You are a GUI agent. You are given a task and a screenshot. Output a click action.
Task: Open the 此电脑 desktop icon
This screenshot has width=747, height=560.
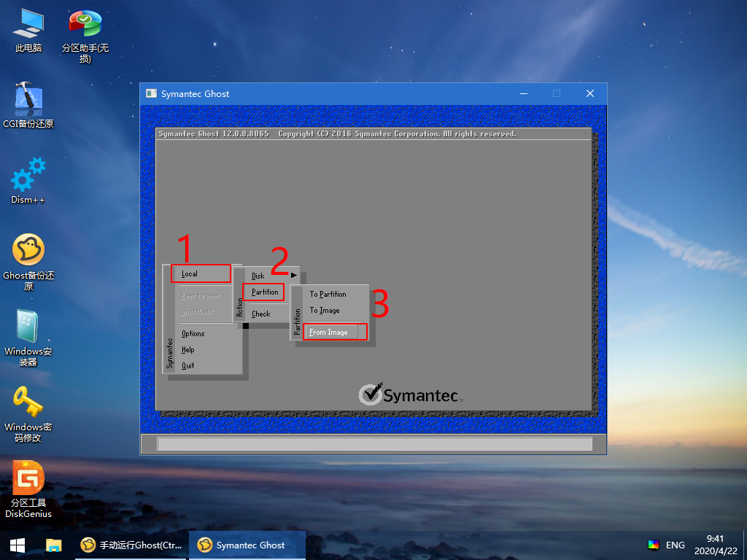pyautogui.click(x=28, y=30)
